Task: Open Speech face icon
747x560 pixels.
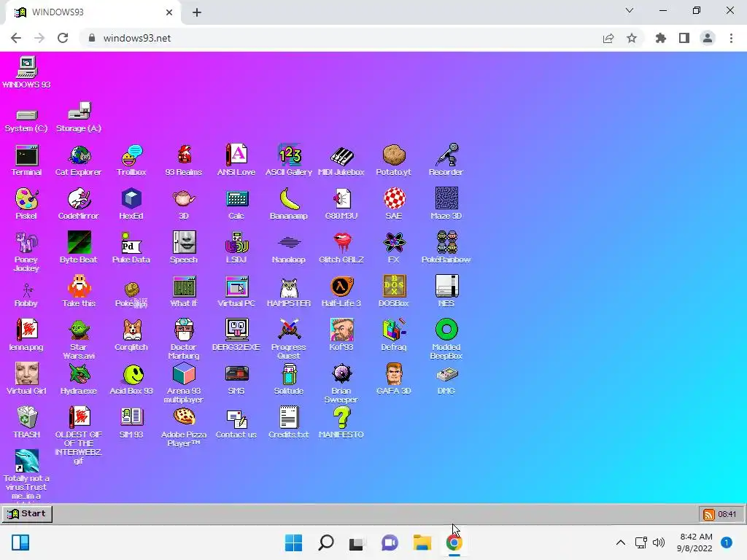Action: (184, 248)
